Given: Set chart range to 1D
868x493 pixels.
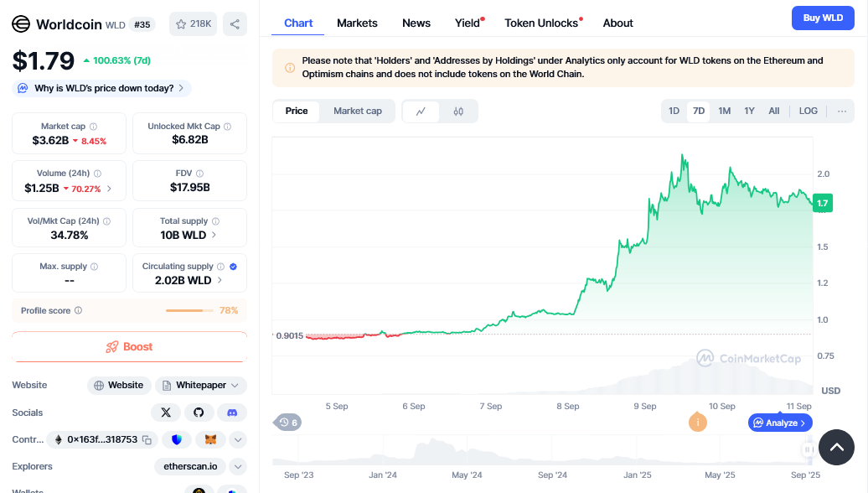Looking at the screenshot, I should [674, 111].
